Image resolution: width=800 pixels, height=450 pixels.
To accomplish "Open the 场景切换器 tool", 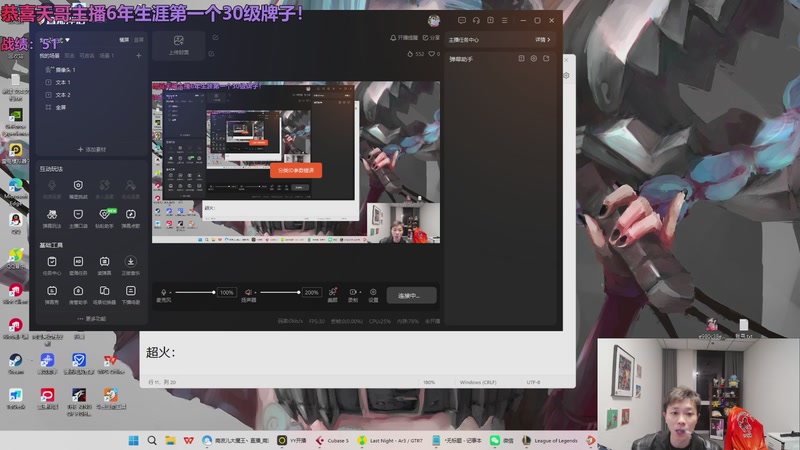I will pyautogui.click(x=104, y=294).
